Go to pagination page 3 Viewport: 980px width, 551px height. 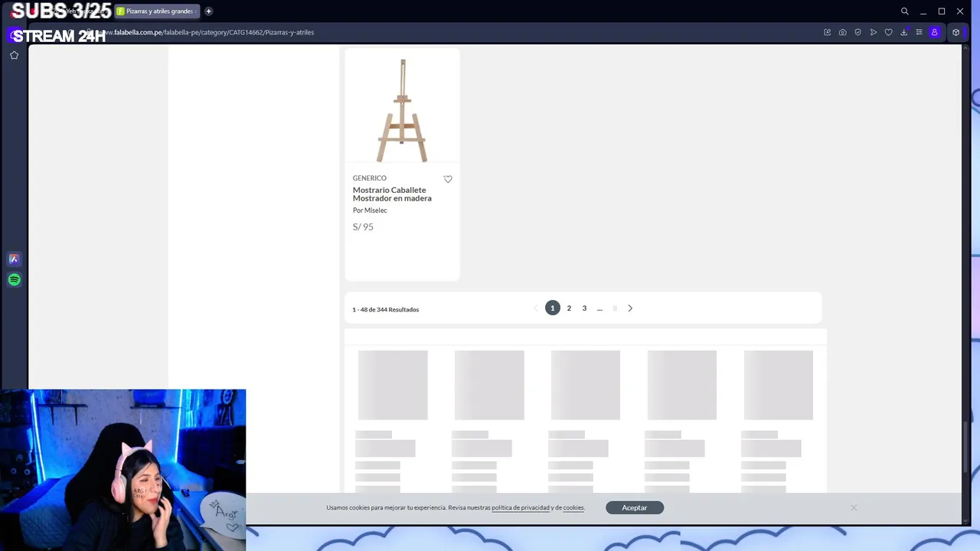[x=584, y=308]
